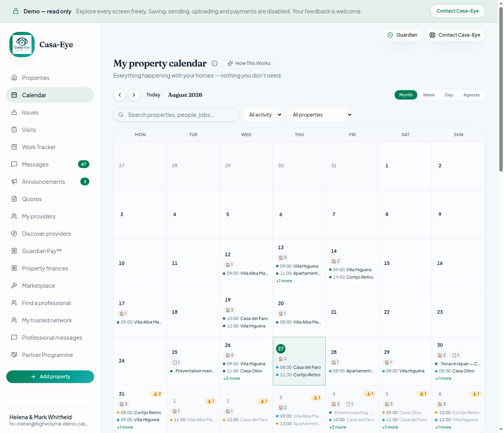
Task: Click the Casa-Eye logo icon
Action: point(22,44)
